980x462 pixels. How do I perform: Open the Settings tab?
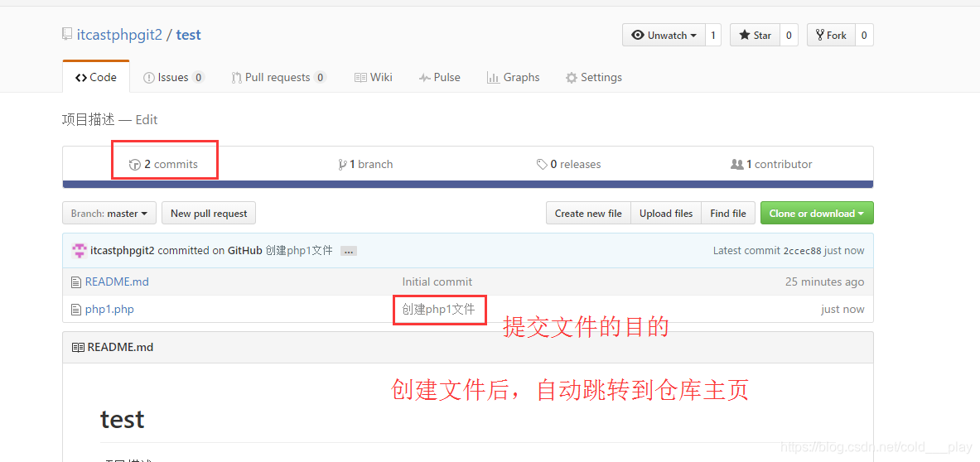pos(594,78)
